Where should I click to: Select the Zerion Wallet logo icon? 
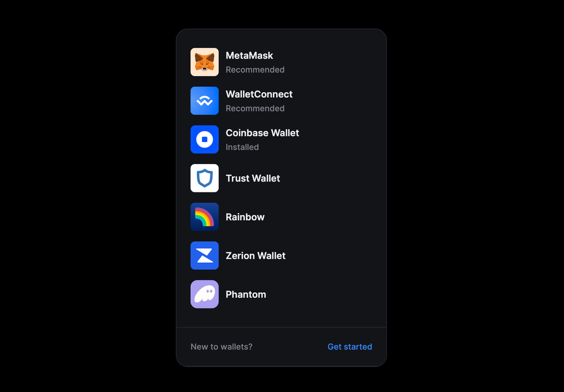204,256
